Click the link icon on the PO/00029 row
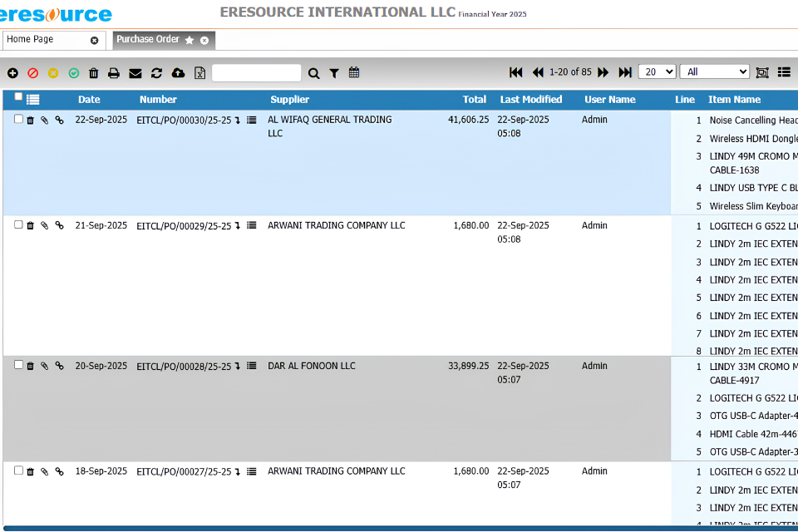 [x=60, y=225]
